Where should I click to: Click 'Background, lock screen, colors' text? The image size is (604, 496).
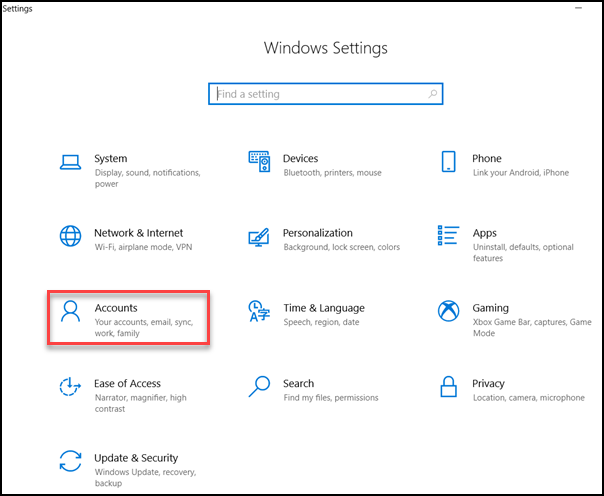click(x=342, y=247)
